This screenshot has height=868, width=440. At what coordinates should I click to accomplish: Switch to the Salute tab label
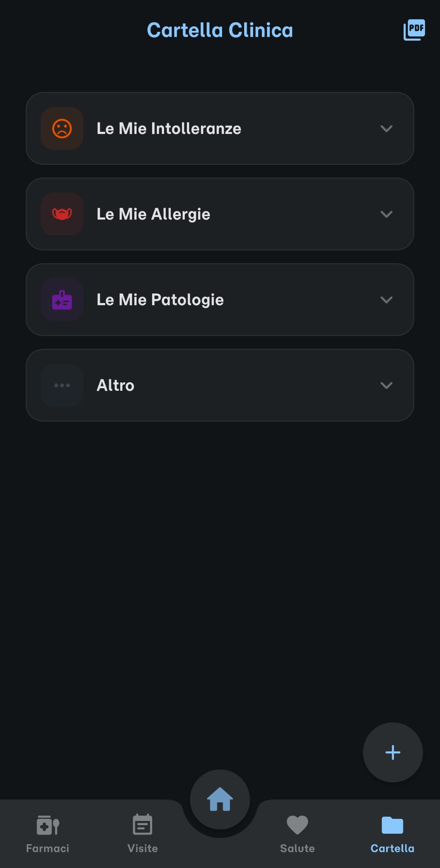click(x=298, y=848)
